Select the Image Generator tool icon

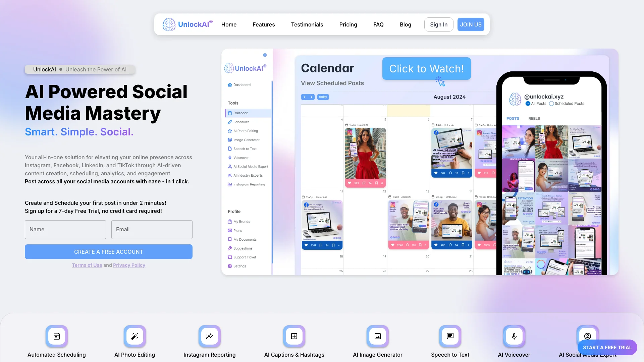click(230, 140)
